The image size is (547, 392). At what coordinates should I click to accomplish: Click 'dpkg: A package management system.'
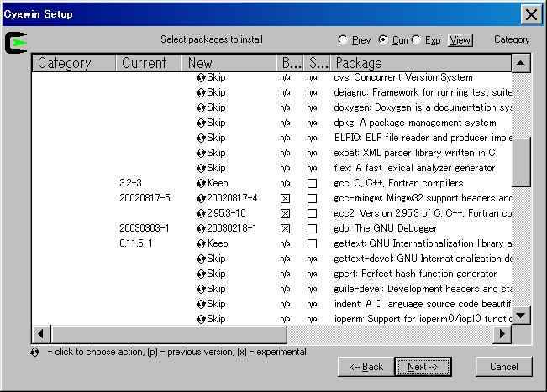click(416, 123)
